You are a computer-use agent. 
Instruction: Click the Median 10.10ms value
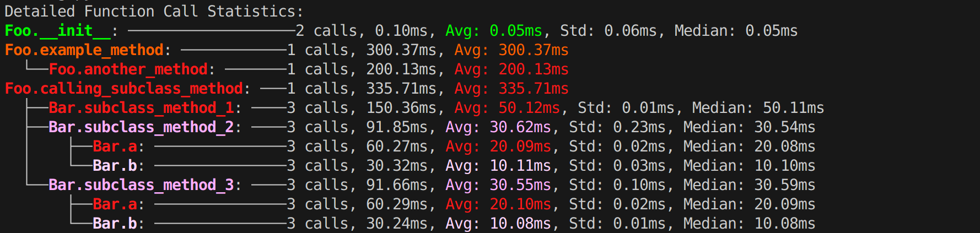[785, 166]
